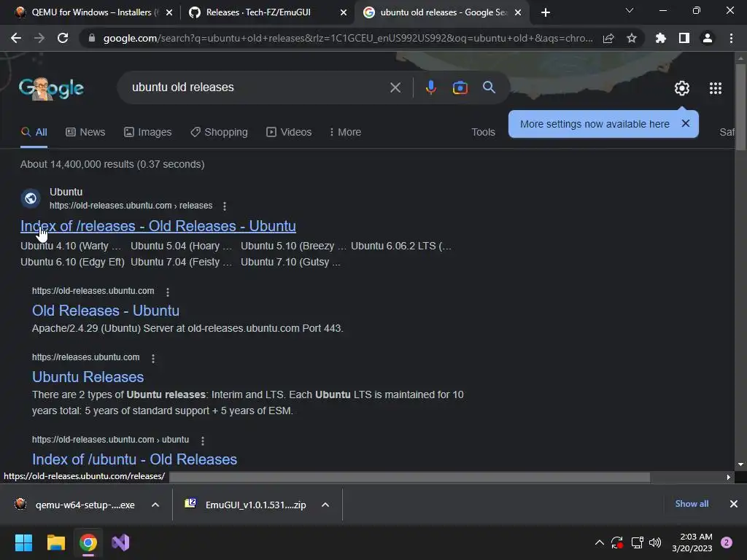Toggle the Chrome side panel
The image size is (747, 560).
(x=684, y=38)
